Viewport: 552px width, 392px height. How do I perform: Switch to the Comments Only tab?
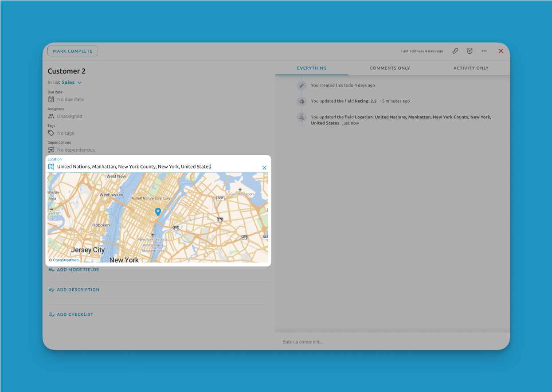(390, 68)
